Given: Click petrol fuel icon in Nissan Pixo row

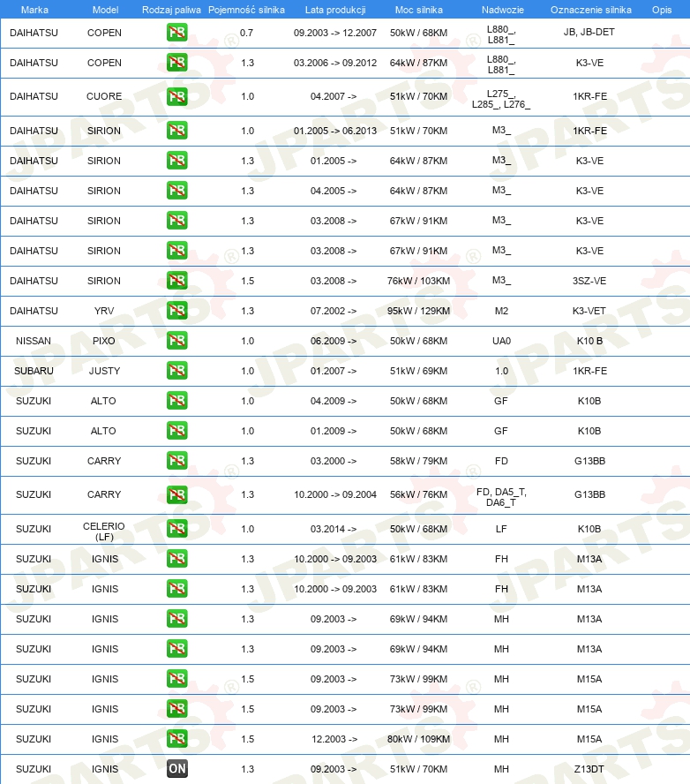Looking at the screenshot, I should pyautogui.click(x=176, y=341).
